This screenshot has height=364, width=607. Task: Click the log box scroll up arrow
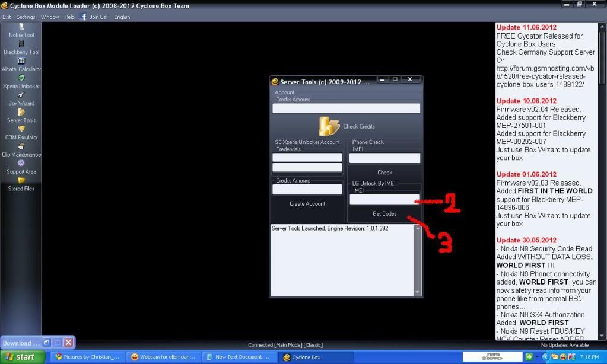point(417,228)
